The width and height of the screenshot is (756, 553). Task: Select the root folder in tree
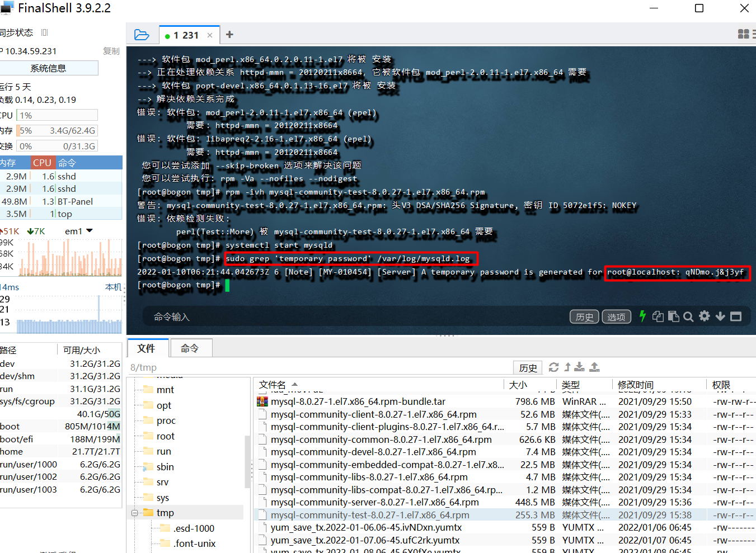pos(165,436)
